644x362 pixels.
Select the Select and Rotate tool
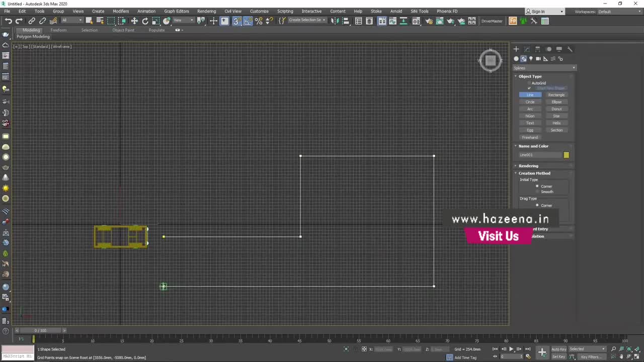pyautogui.click(x=145, y=21)
